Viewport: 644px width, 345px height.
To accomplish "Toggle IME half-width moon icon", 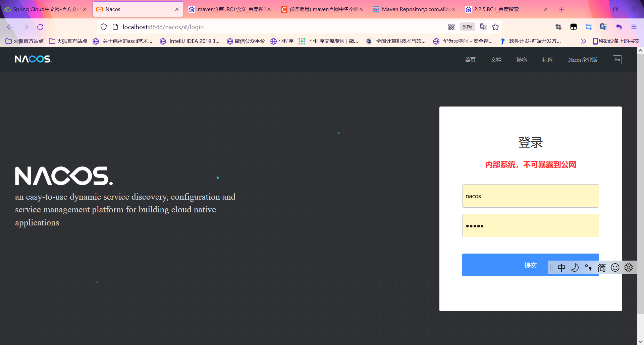I will click(575, 268).
